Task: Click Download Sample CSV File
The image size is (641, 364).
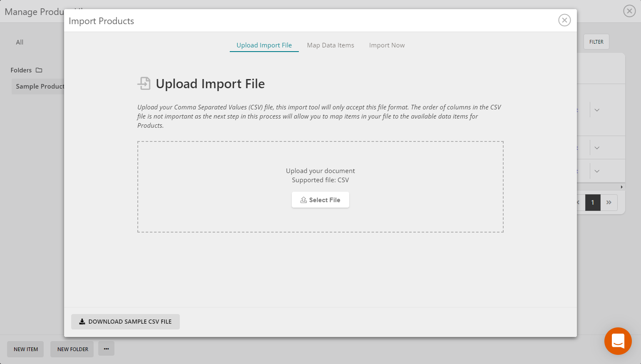Action: [x=125, y=321]
